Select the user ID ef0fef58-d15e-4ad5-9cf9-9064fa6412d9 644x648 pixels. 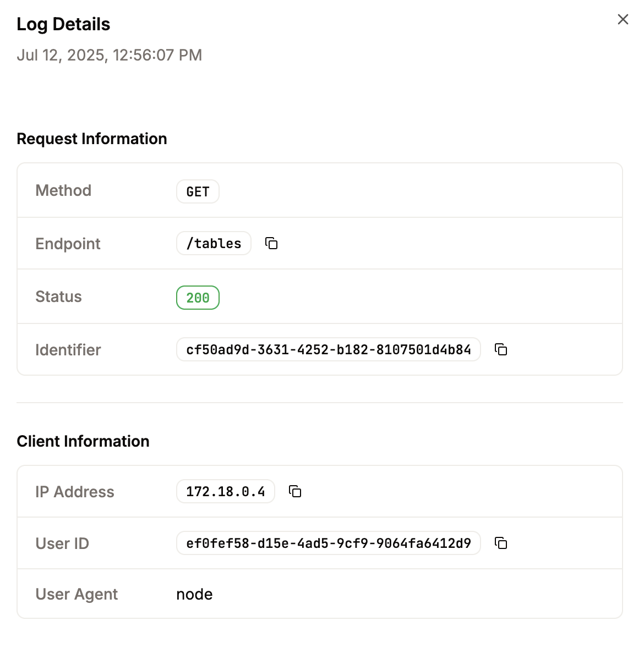329,543
